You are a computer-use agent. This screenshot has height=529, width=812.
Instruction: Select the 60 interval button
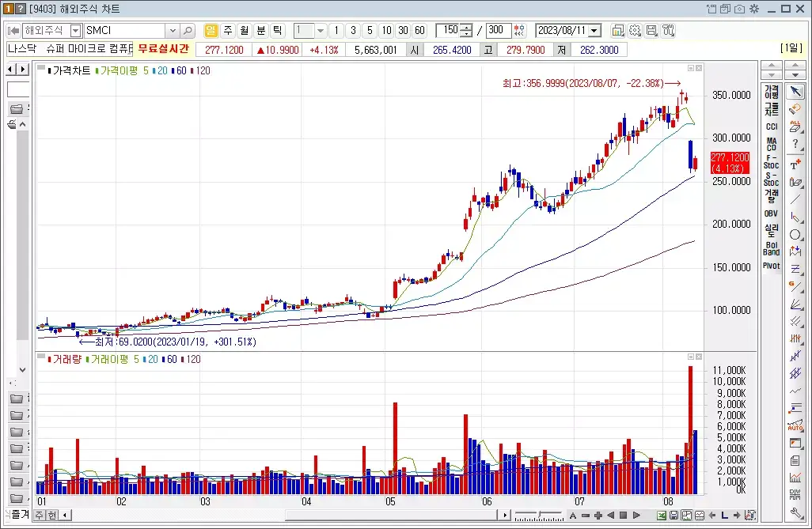420,31
